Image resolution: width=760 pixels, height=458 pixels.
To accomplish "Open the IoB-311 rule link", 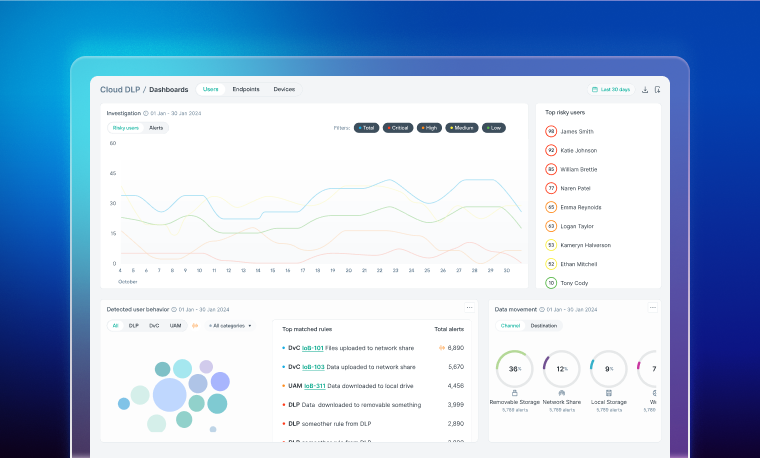I will click(313, 385).
